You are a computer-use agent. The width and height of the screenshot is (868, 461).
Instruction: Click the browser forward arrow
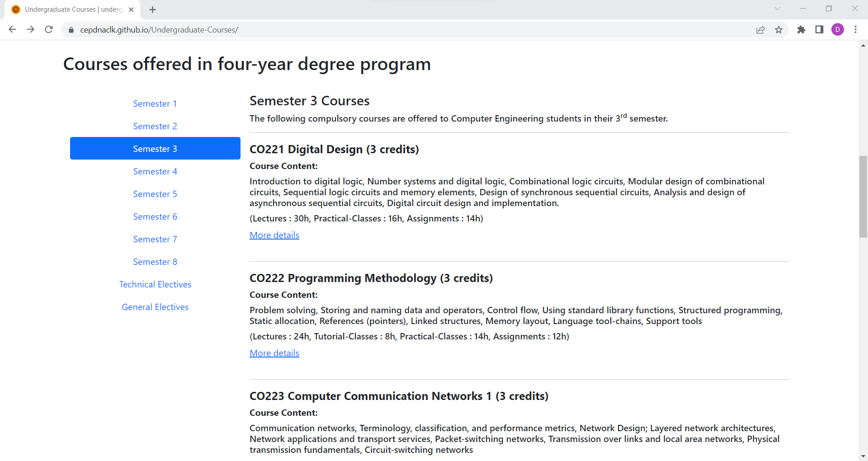(30, 29)
